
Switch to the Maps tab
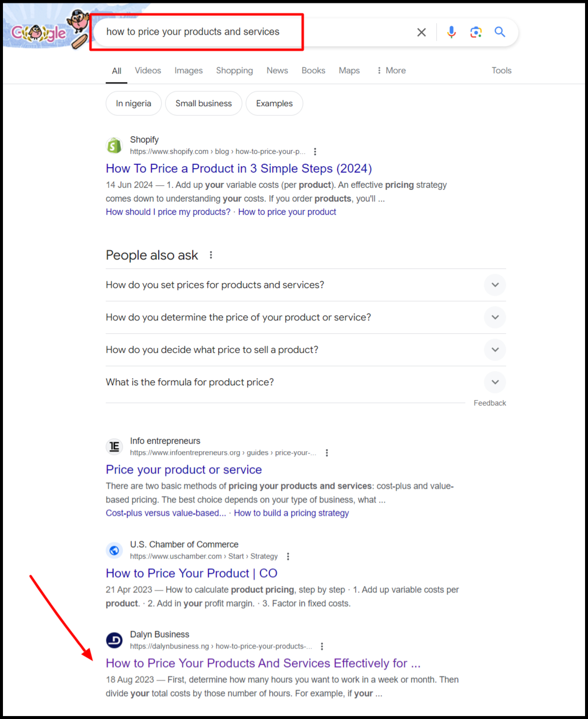point(349,70)
